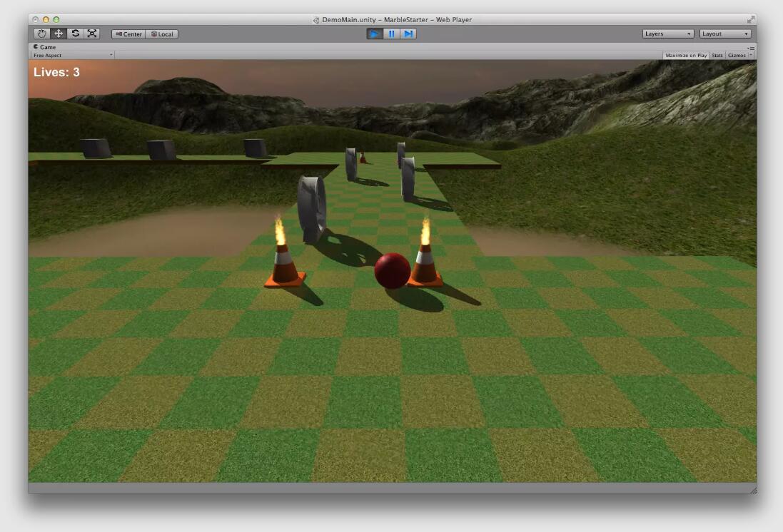Open the Gizmos dropdown arrow
The image size is (783, 532).
[751, 55]
